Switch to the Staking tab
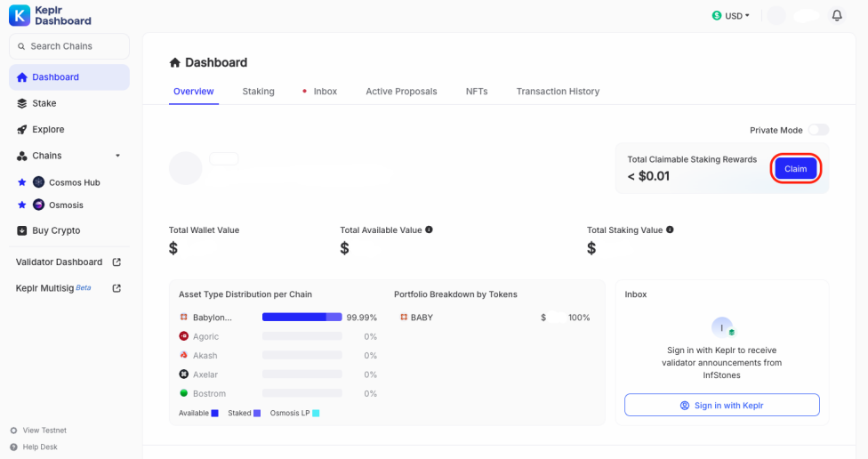The image size is (868, 459). tap(259, 92)
